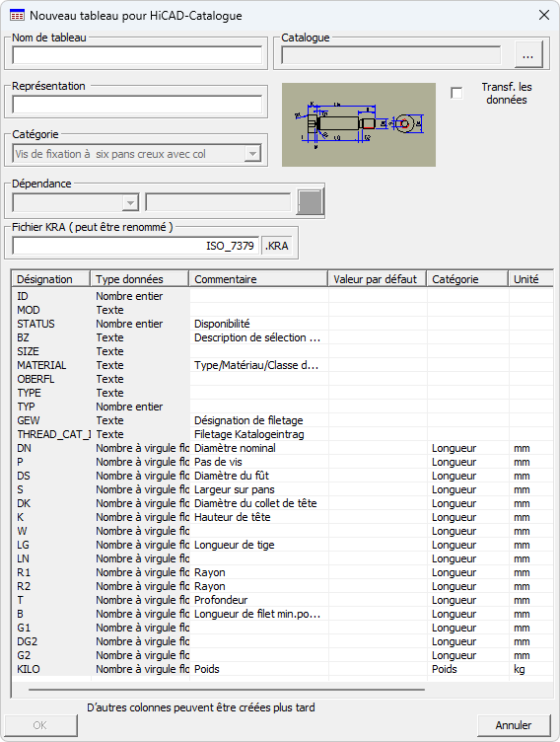Click the Type/Matériau/Classe comment cell
560x742 pixels.
point(258,365)
